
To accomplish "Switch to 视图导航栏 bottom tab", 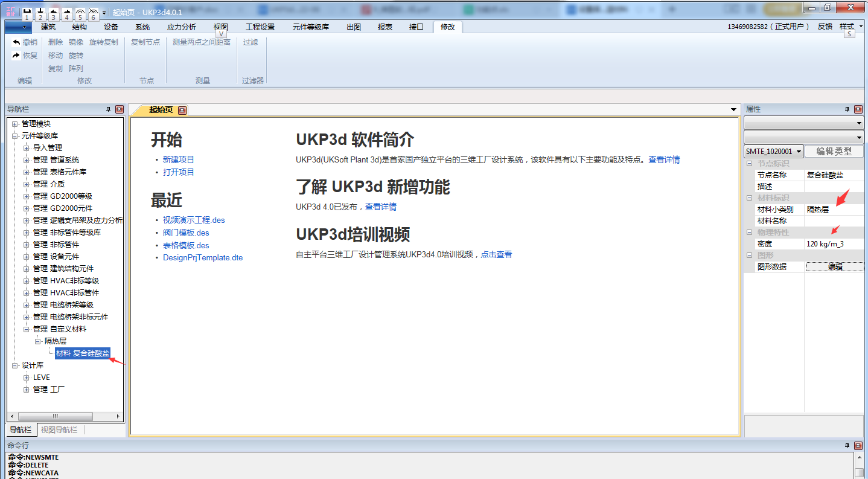I will [59, 430].
